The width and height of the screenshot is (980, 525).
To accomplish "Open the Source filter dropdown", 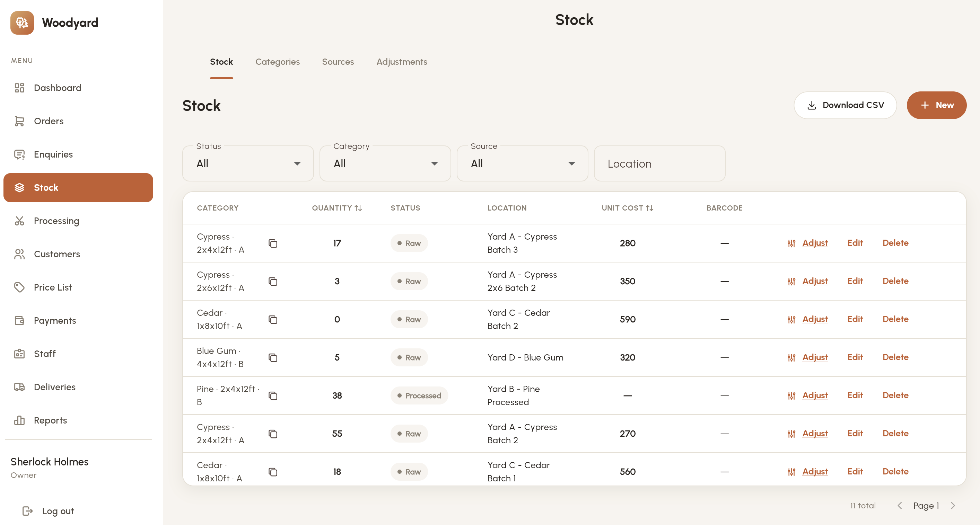I will tap(522, 163).
